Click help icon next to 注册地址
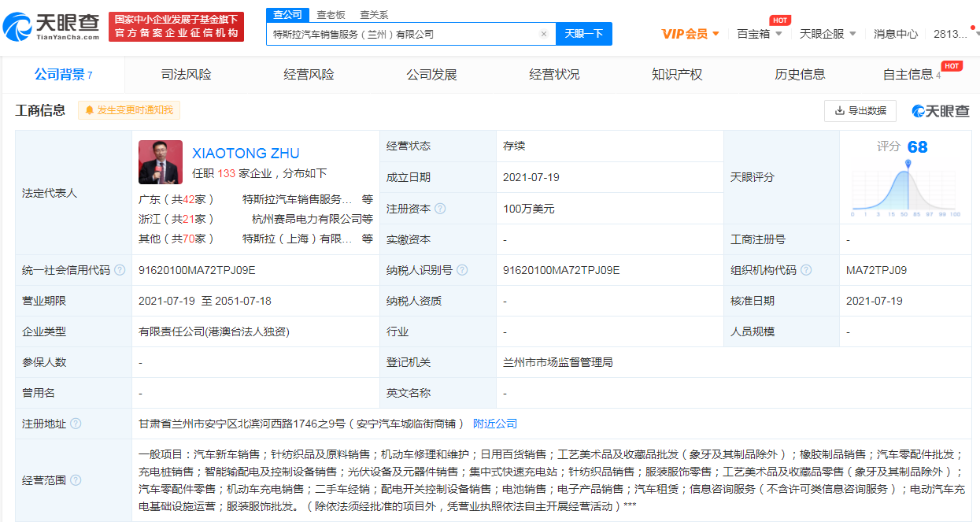Viewport: 980px width, 522px height. click(76, 424)
